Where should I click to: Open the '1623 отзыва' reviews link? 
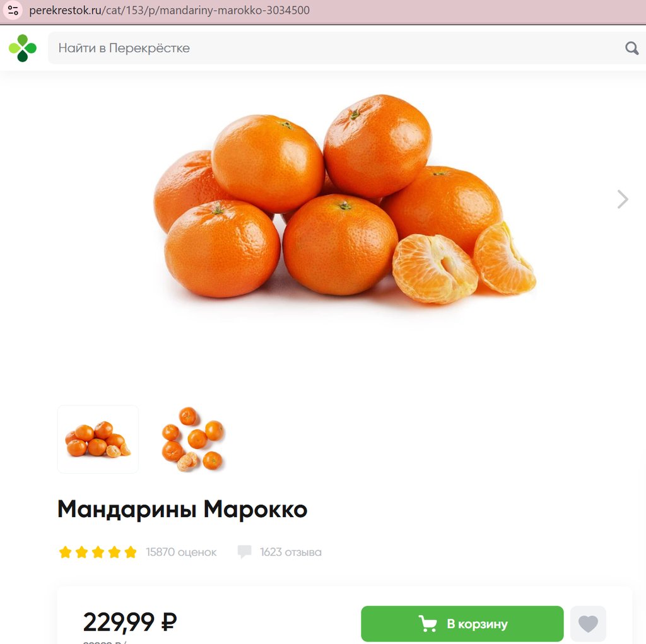290,552
